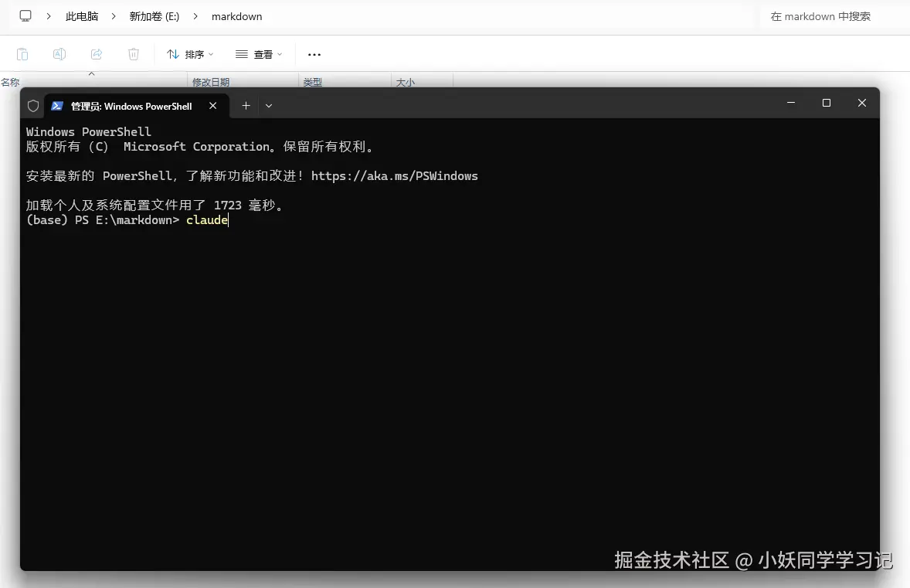Image resolution: width=910 pixels, height=588 pixels.
Task: Sort by the 大小 column header
Action: (x=405, y=83)
